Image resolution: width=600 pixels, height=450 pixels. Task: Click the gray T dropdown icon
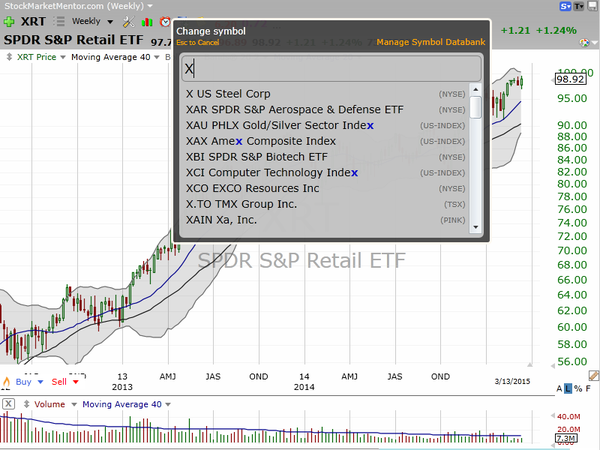click(579, 6)
